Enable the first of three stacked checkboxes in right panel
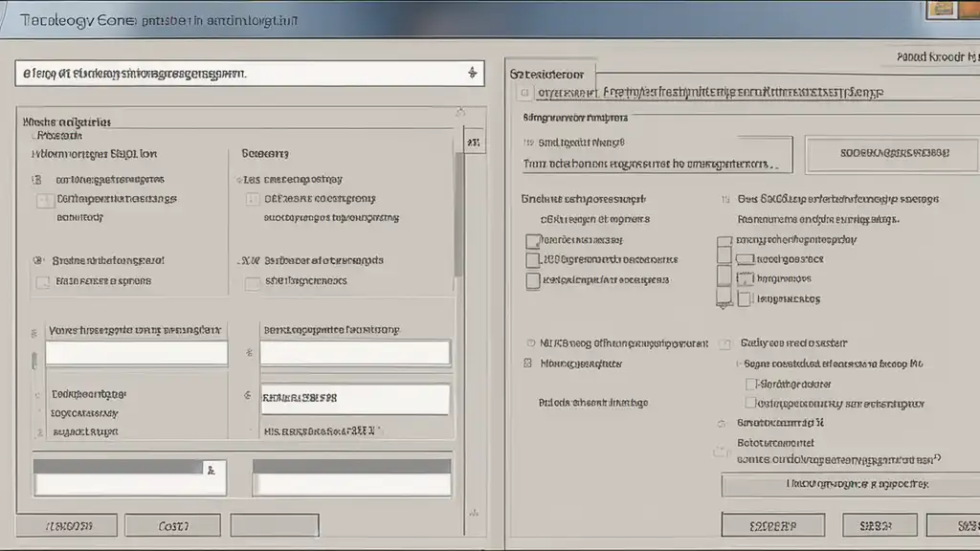 [533, 240]
